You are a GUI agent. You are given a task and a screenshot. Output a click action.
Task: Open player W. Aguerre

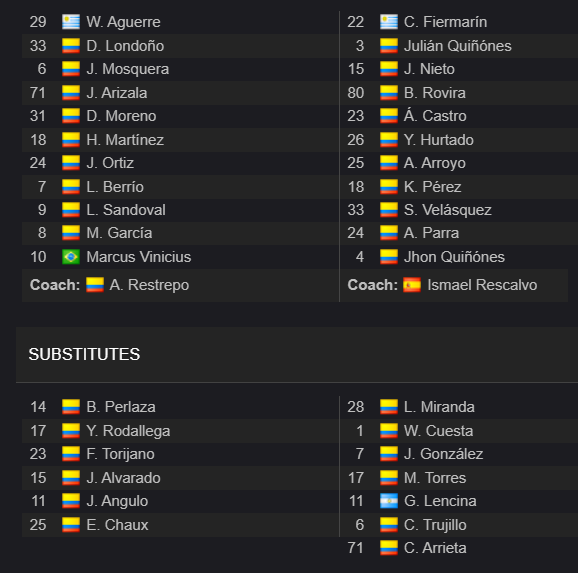(x=123, y=22)
